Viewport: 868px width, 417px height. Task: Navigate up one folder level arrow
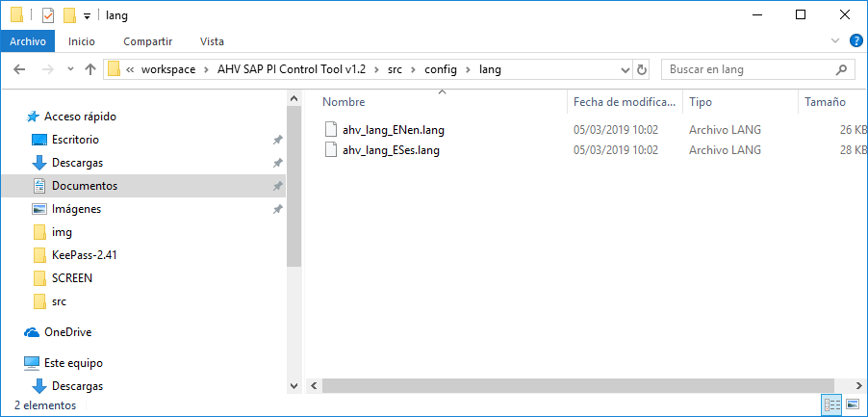click(90, 69)
